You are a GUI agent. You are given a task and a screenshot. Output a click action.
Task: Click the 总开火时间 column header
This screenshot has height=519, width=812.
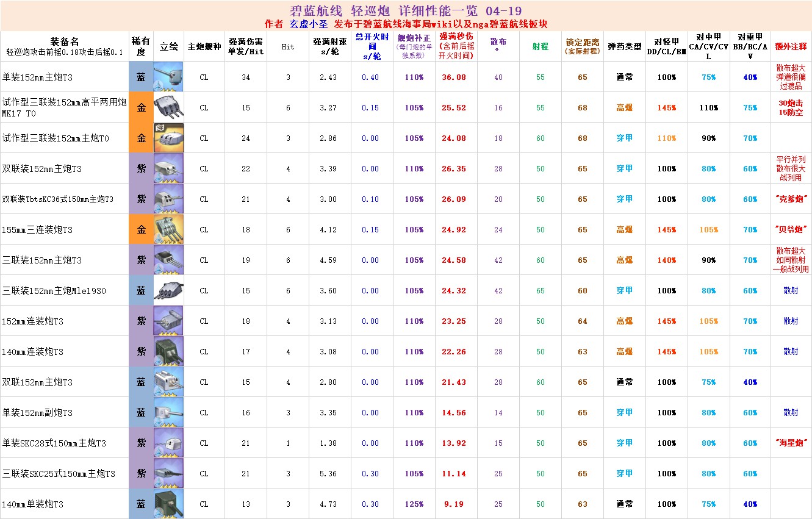pos(372,46)
